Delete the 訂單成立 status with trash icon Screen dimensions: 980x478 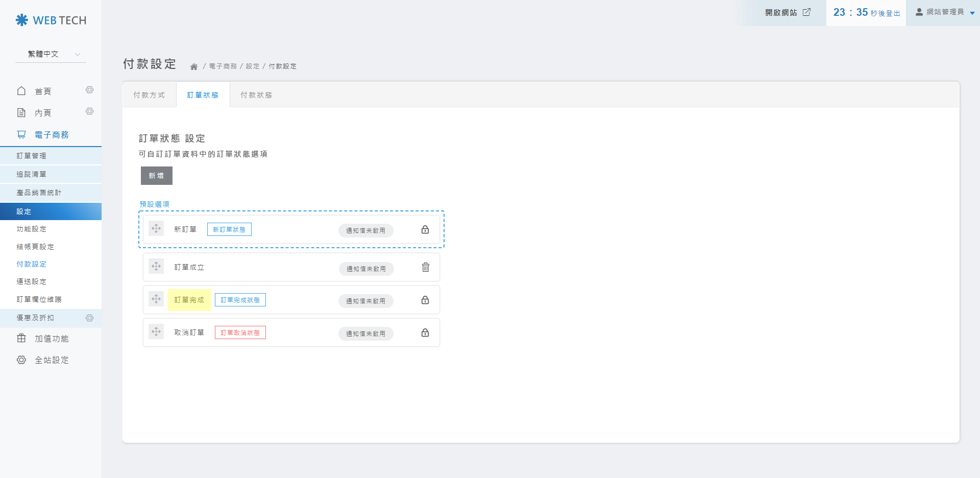tap(425, 267)
